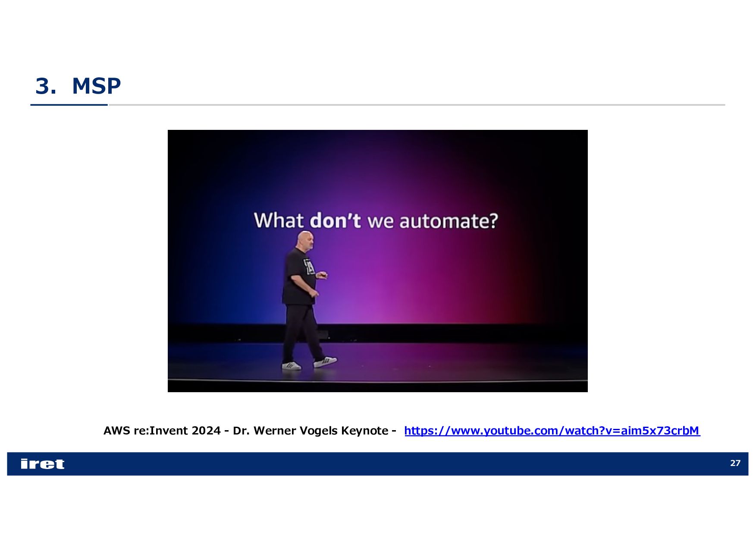Click the keynote video thumbnail image
This screenshot has width=756, height=535.
point(377,261)
